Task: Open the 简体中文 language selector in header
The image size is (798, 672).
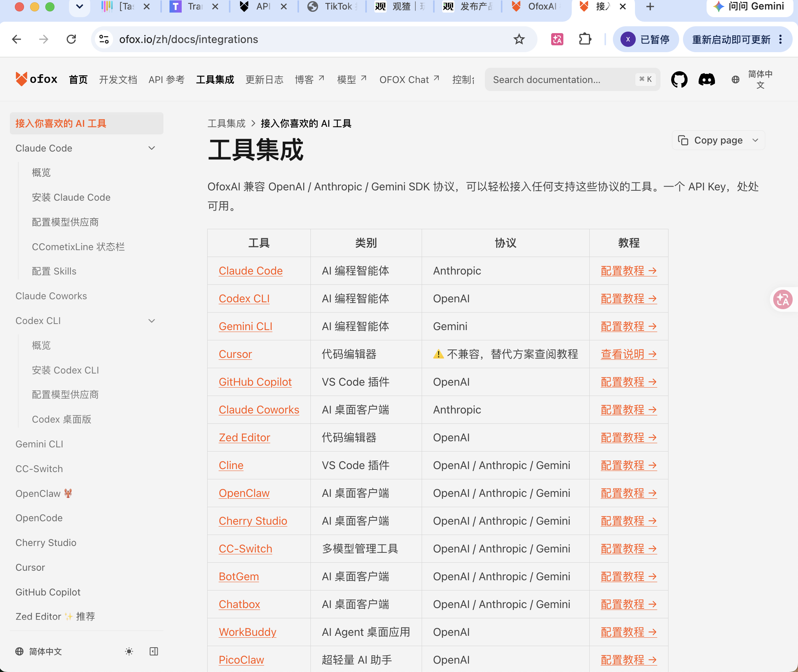Action: click(752, 80)
